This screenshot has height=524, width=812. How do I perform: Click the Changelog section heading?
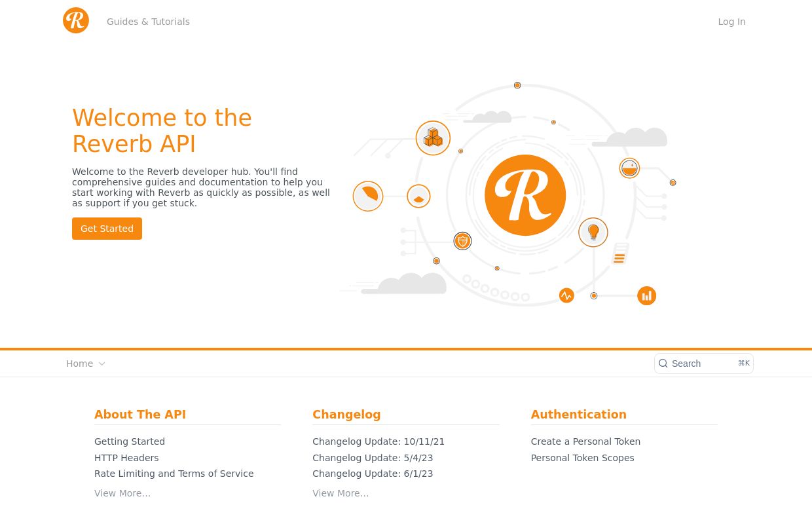pos(346,415)
